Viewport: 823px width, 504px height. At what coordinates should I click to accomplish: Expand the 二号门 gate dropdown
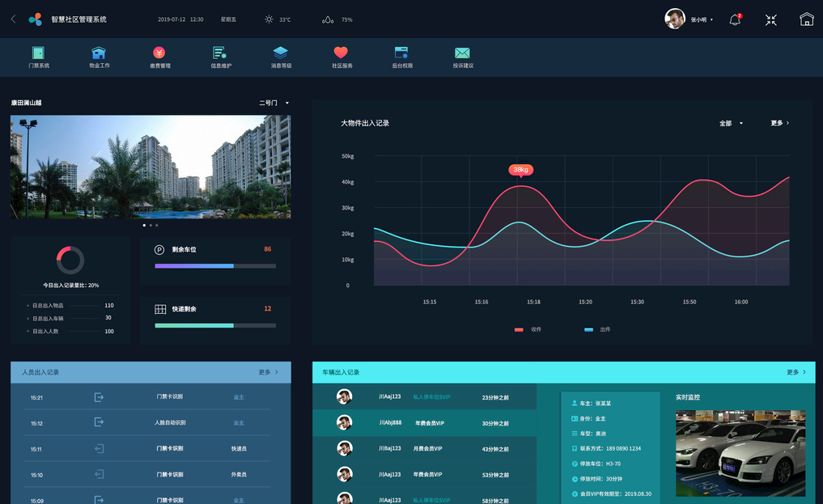pos(274,104)
